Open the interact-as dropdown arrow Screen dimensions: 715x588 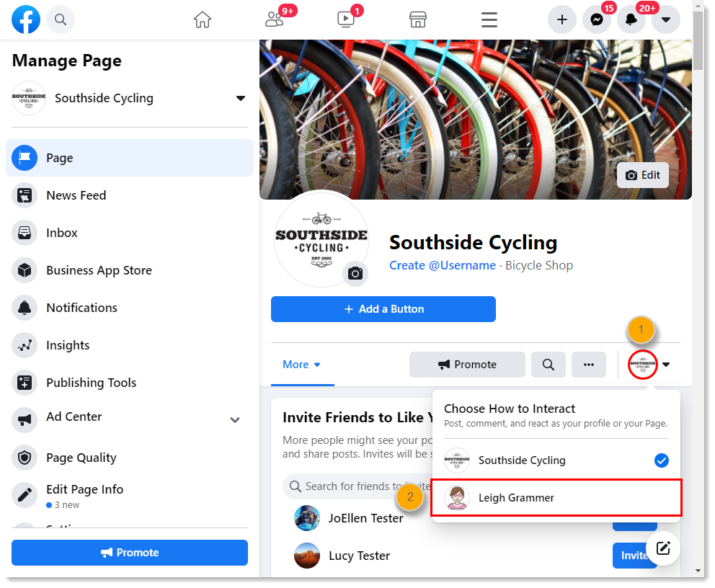click(x=666, y=365)
